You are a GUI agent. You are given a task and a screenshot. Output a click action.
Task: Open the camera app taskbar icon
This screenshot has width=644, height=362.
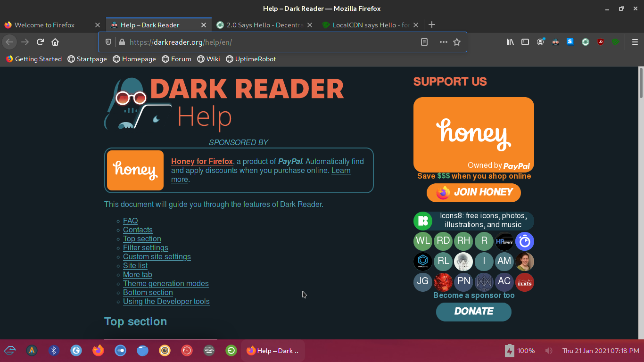click(165, 351)
